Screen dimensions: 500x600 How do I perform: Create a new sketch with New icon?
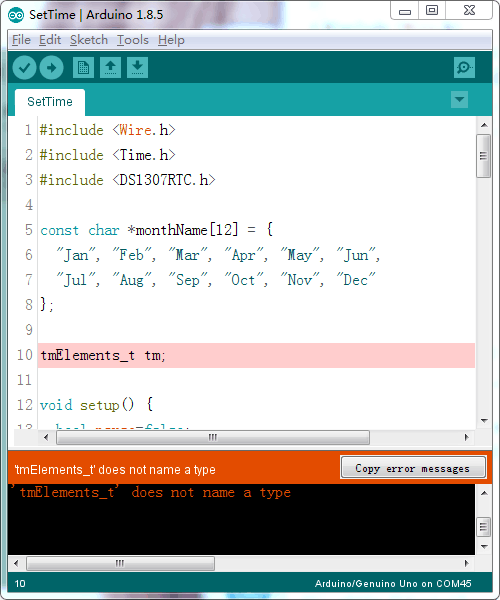pos(83,68)
